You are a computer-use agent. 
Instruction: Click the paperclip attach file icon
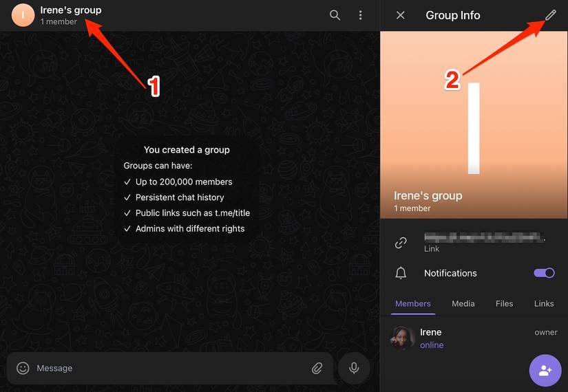click(x=317, y=368)
